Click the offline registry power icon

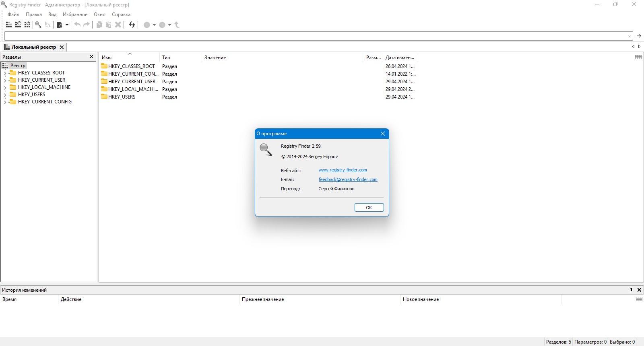pyautogui.click(x=27, y=25)
